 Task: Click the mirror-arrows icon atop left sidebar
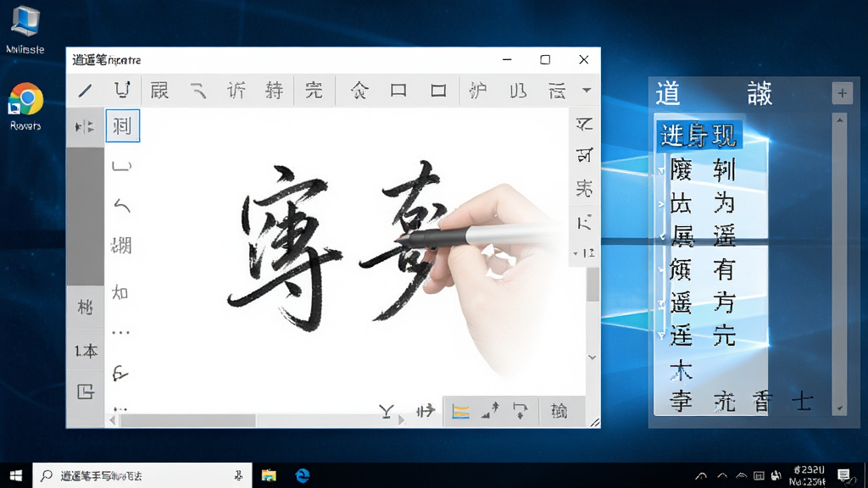click(85, 127)
